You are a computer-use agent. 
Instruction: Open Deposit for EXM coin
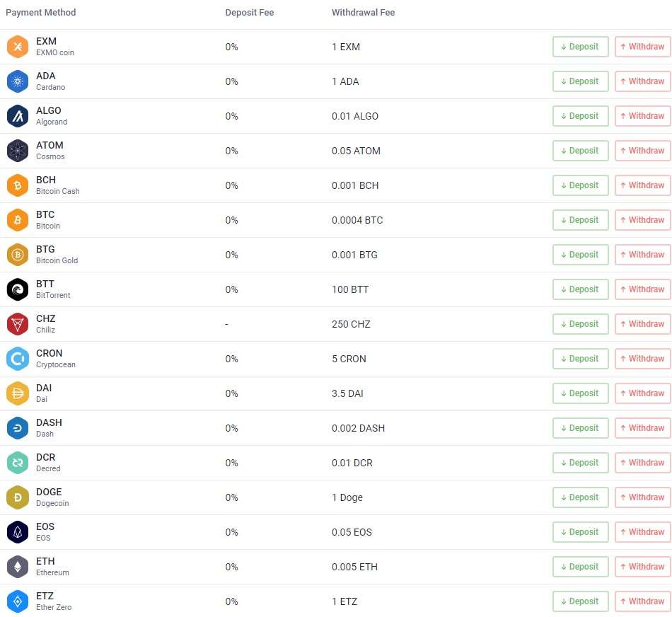580,47
